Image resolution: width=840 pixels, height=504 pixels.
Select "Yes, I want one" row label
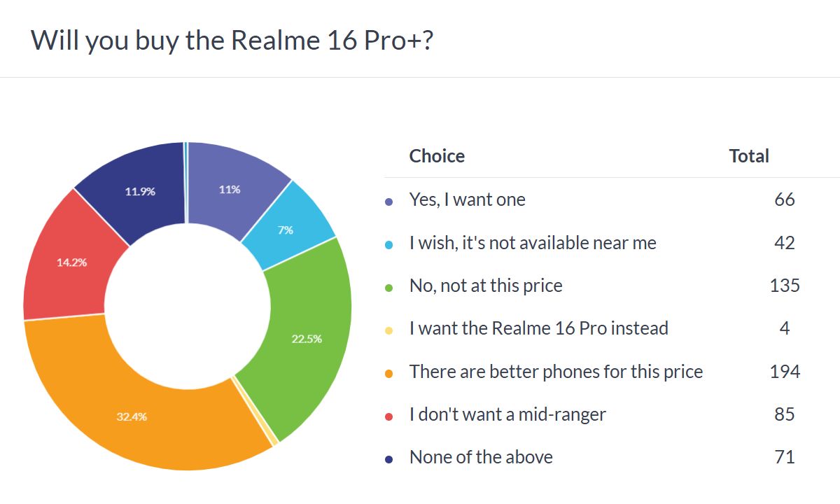tap(467, 200)
